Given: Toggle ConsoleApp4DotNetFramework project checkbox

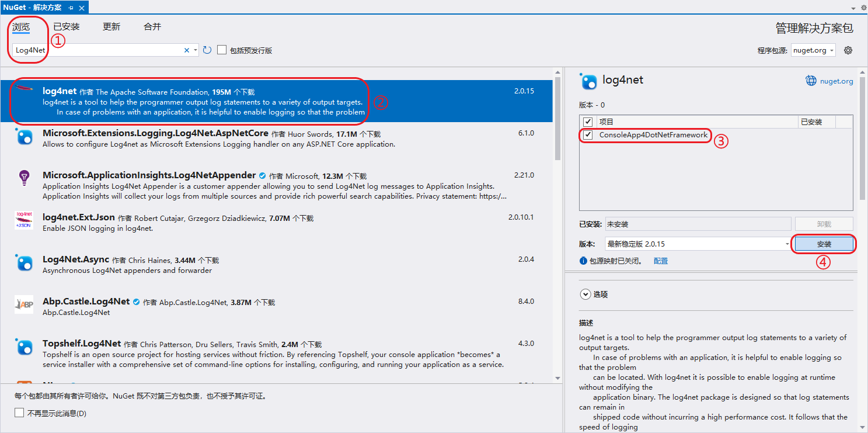Looking at the screenshot, I should click(588, 135).
